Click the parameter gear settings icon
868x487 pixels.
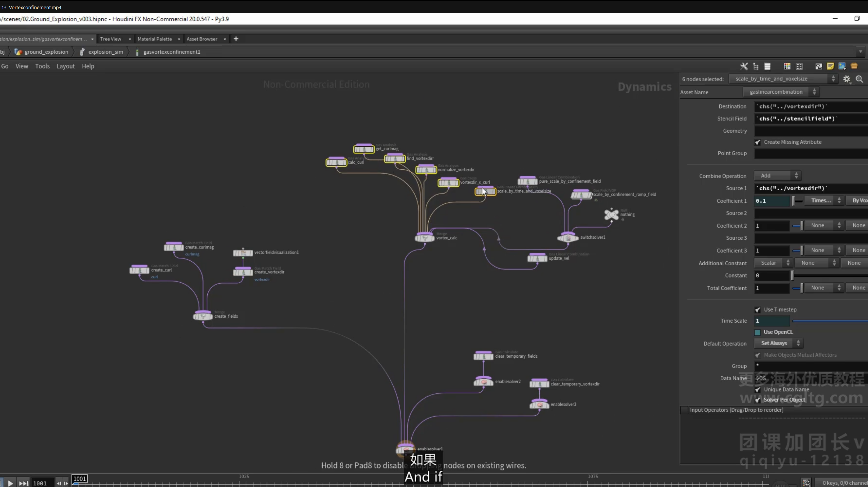pyautogui.click(x=846, y=79)
